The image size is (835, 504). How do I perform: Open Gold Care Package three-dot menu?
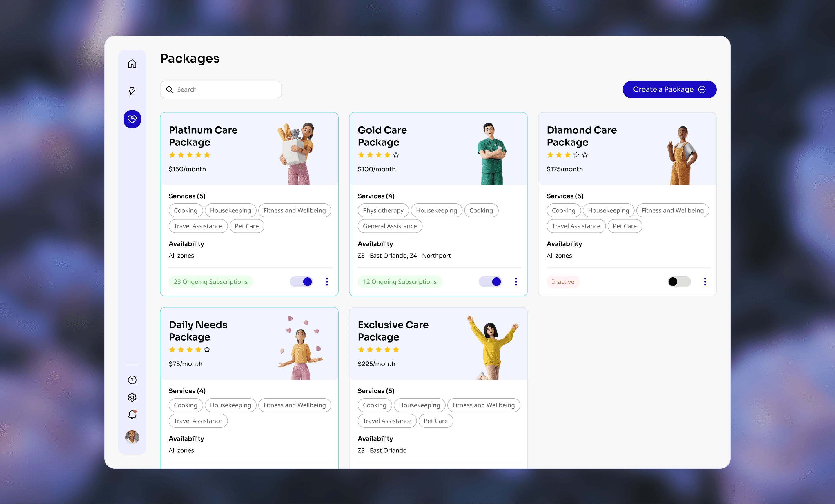coord(516,282)
